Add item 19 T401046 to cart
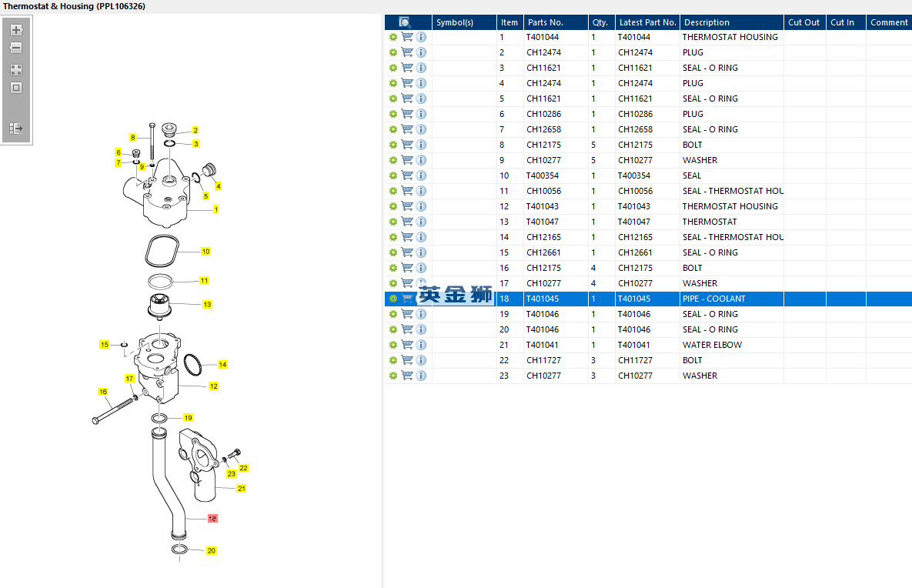 pyautogui.click(x=407, y=314)
